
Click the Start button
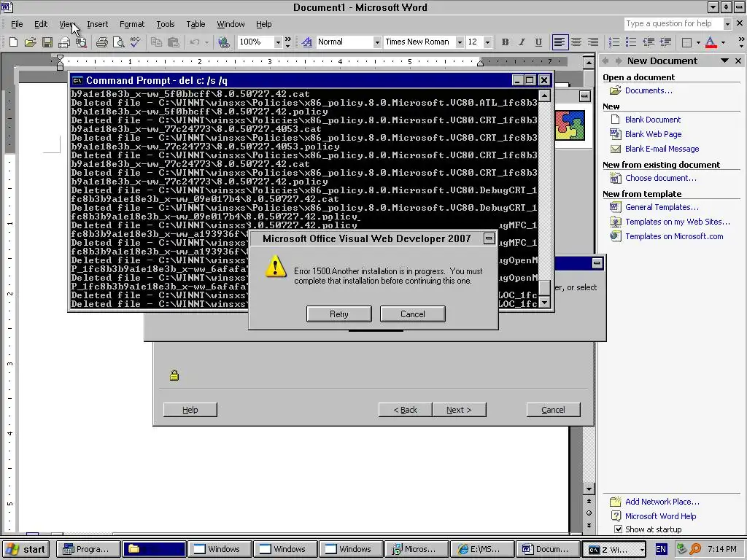point(26,549)
